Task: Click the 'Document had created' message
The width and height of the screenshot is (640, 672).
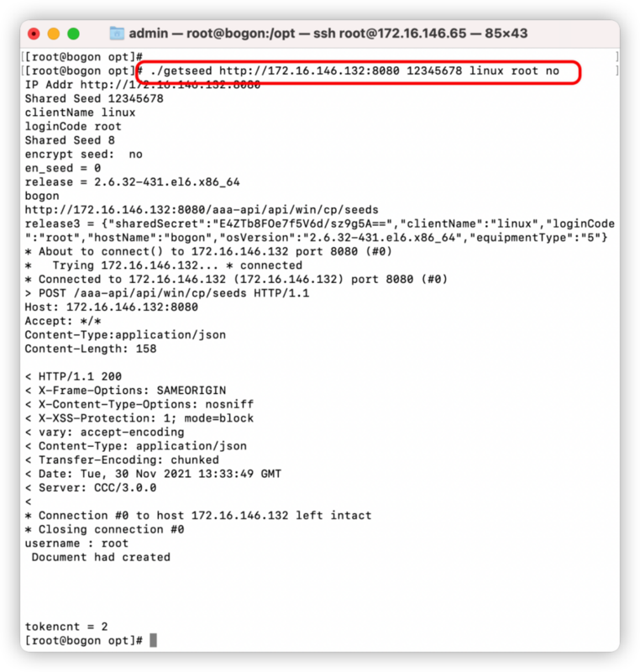Action: coord(101,557)
